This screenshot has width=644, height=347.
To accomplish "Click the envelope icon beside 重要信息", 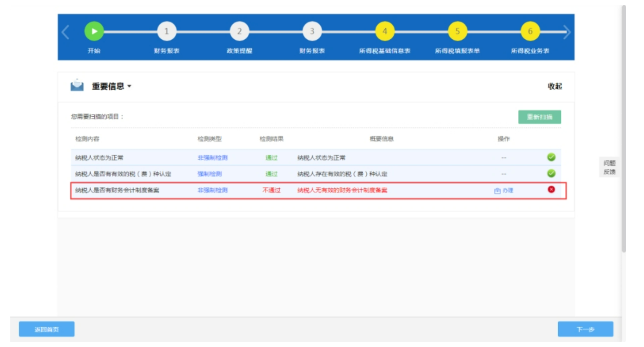I will point(77,85).
